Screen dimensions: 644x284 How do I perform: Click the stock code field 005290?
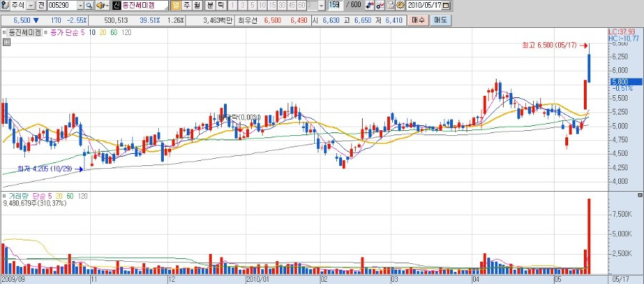click(62, 6)
